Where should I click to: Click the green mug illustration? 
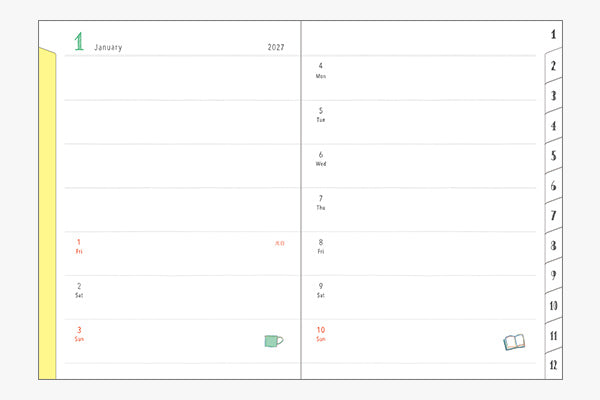(274, 341)
